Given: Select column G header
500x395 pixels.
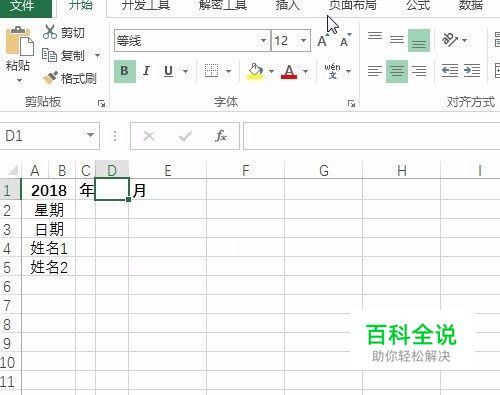Looking at the screenshot, I should click(x=324, y=170).
